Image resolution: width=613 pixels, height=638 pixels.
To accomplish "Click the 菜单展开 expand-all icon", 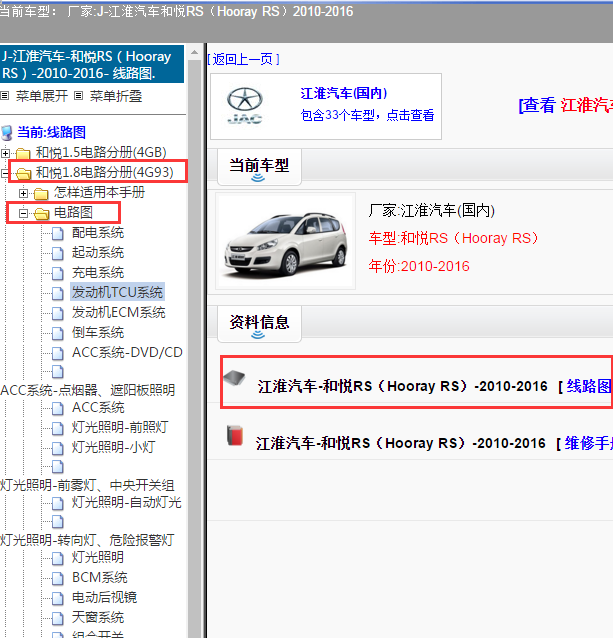I will click(4, 96).
